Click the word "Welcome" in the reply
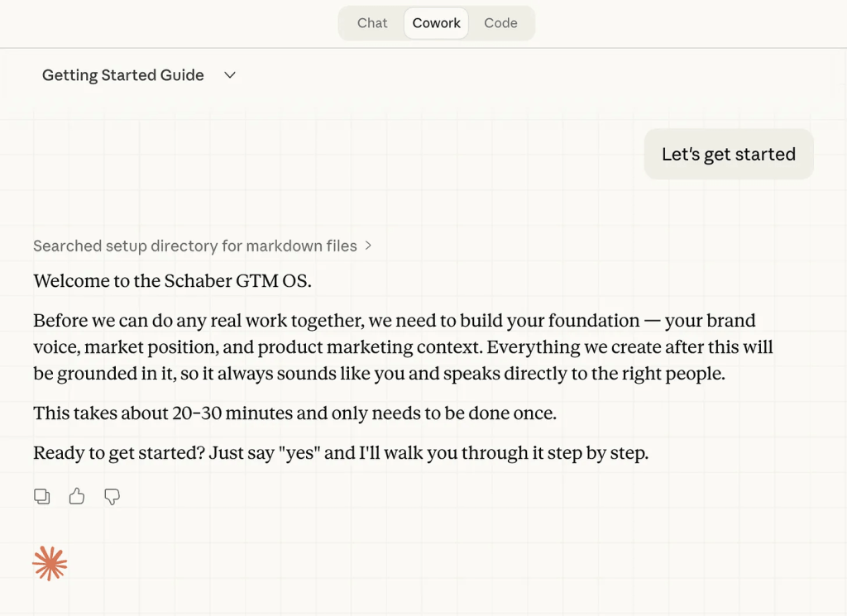The width and height of the screenshot is (847, 616). point(69,281)
